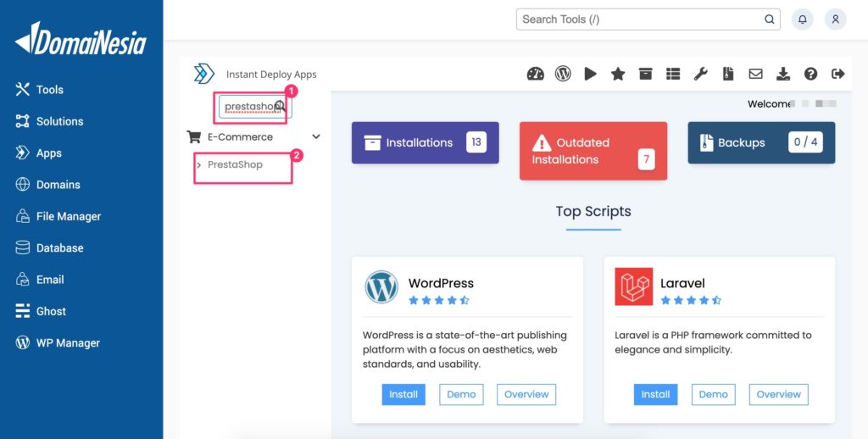Image resolution: width=868 pixels, height=439 pixels.
Task: Open the Installations summary card
Action: pos(426,143)
